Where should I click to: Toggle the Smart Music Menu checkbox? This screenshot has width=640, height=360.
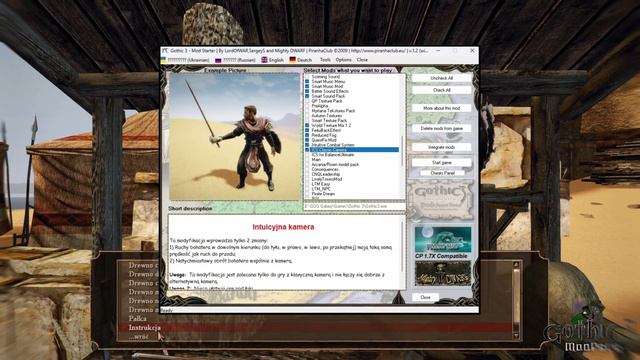[307, 82]
